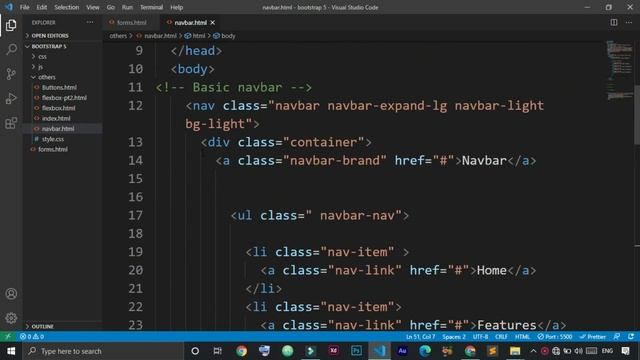The image size is (640, 360).
Task: Click the others breadcrumb segment
Action: pos(118,36)
